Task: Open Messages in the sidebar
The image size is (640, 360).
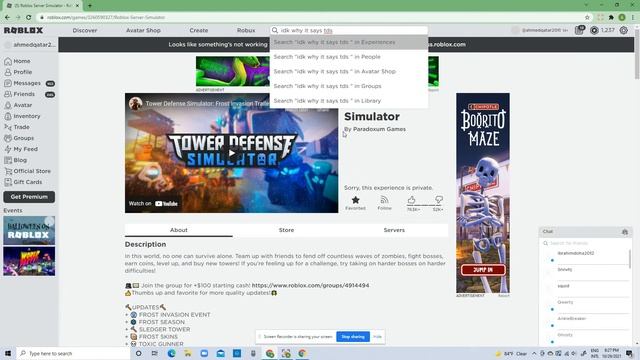Action: point(27,83)
